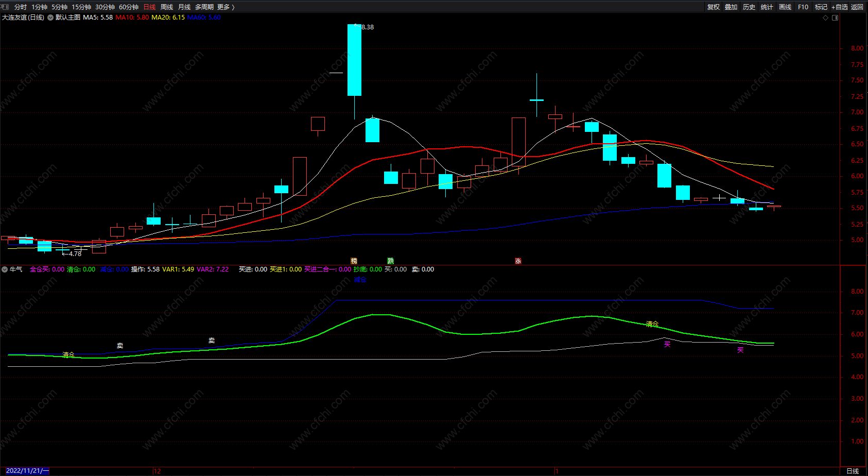
Task: Toggle the side panel icon beside the diamond
Action: (835, 18)
